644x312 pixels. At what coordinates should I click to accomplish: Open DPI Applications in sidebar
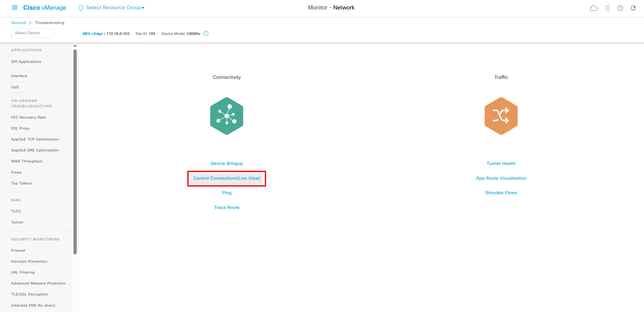click(x=26, y=62)
